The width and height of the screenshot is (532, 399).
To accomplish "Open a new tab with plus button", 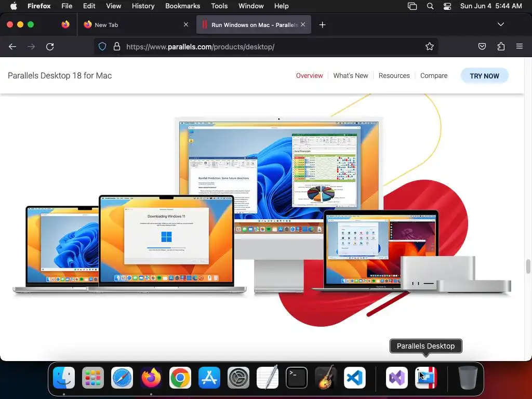I will point(322,25).
